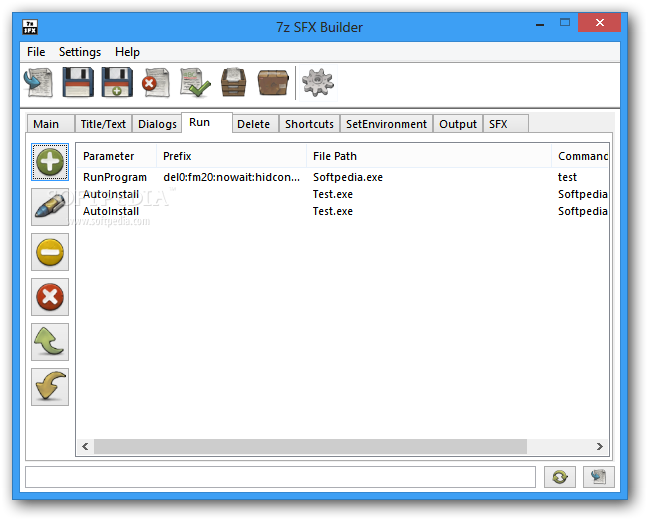Switch to the Output tab
Image resolution: width=648 pixels, height=520 pixels.
pos(458,124)
